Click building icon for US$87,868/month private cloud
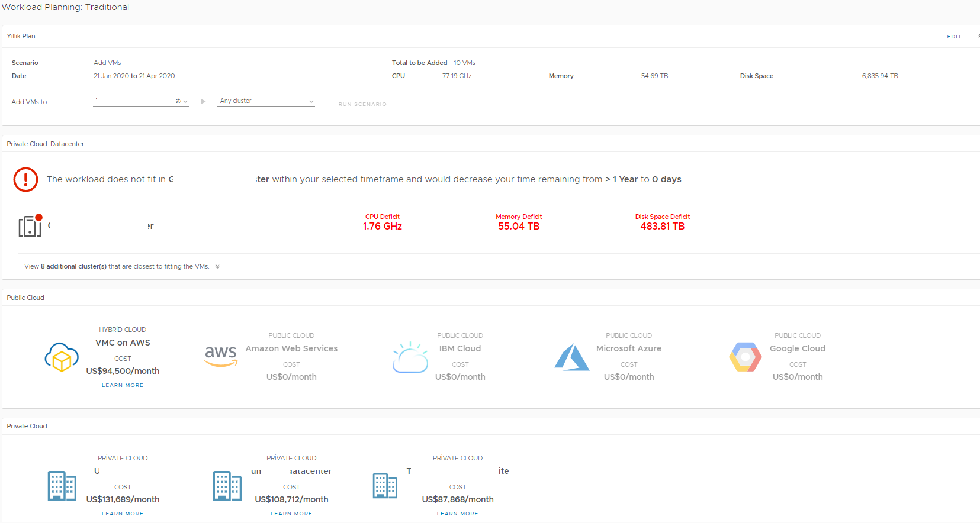The height and width of the screenshot is (523, 980). point(385,486)
